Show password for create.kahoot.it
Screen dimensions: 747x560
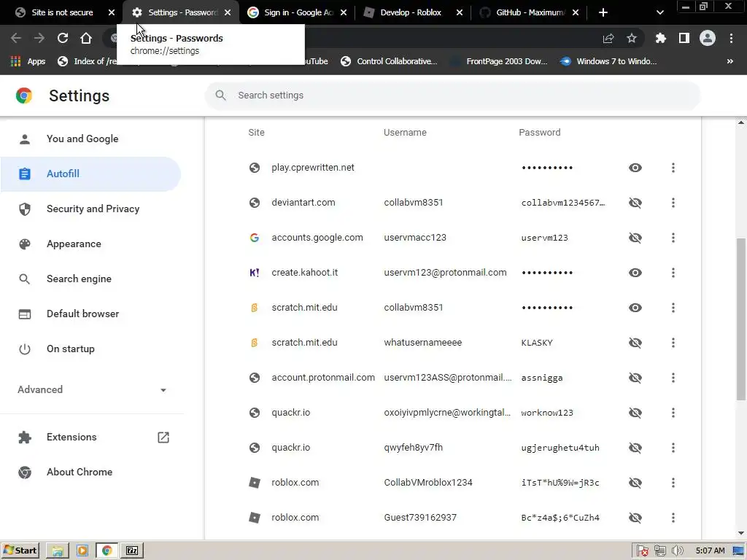635,273
